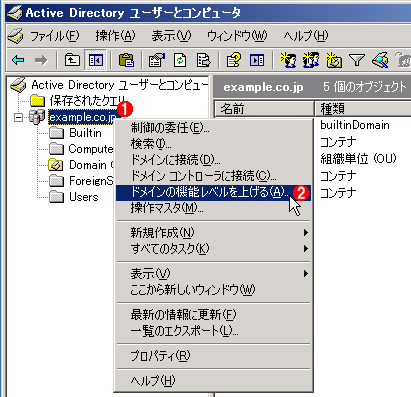
Task: Choose 検索(I)... from context menu
Action: click(x=213, y=144)
